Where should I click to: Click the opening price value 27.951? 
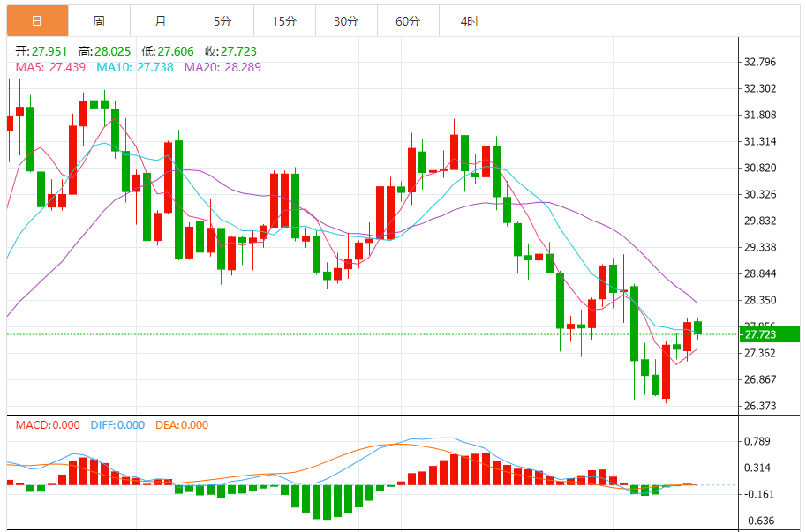coord(49,51)
